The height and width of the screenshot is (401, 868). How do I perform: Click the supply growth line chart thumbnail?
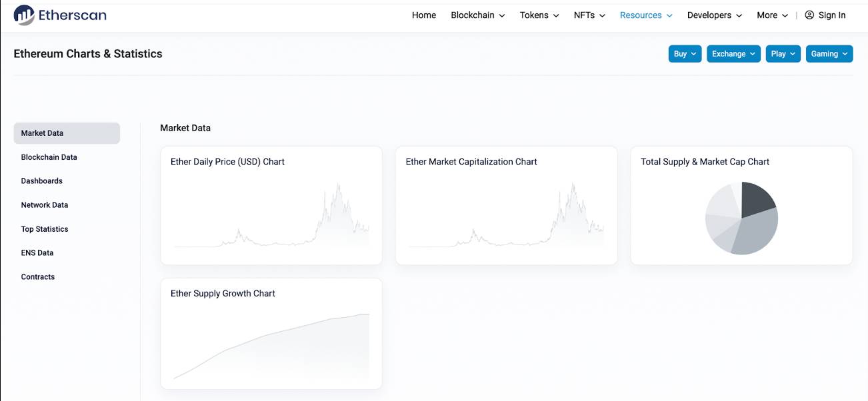click(271, 346)
